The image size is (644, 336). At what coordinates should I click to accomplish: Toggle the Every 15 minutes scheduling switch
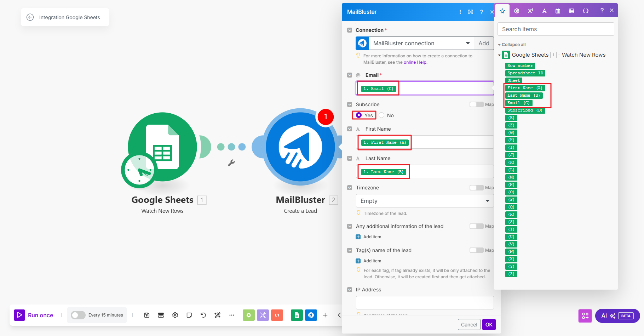78,315
